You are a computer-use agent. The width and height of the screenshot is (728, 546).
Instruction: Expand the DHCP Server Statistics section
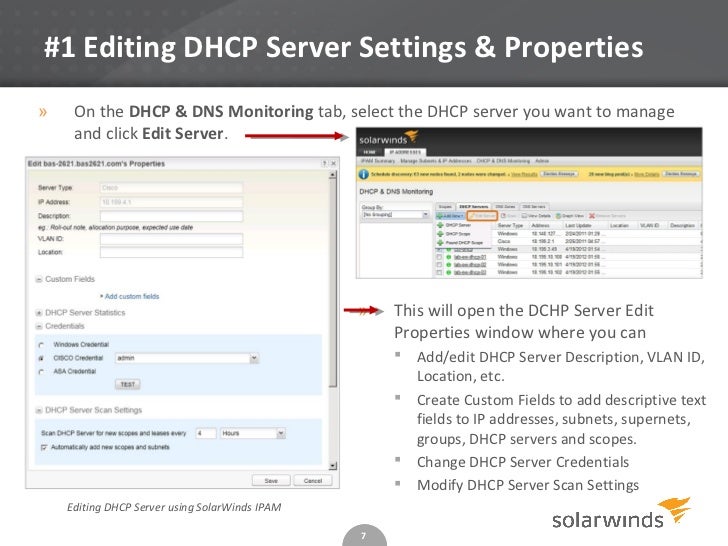[39, 312]
